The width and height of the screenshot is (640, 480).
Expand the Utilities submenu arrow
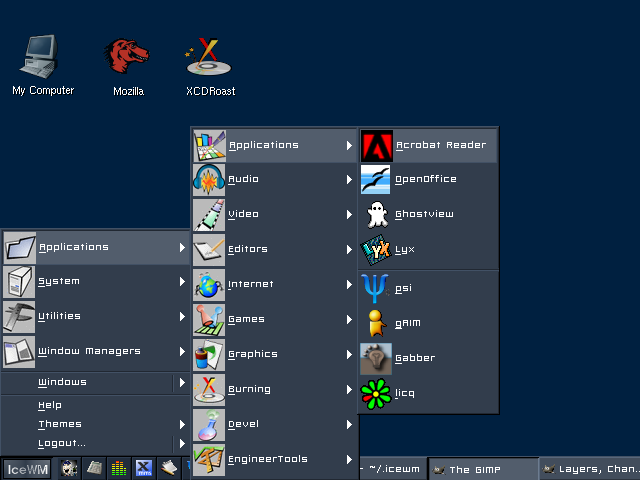tap(182, 316)
